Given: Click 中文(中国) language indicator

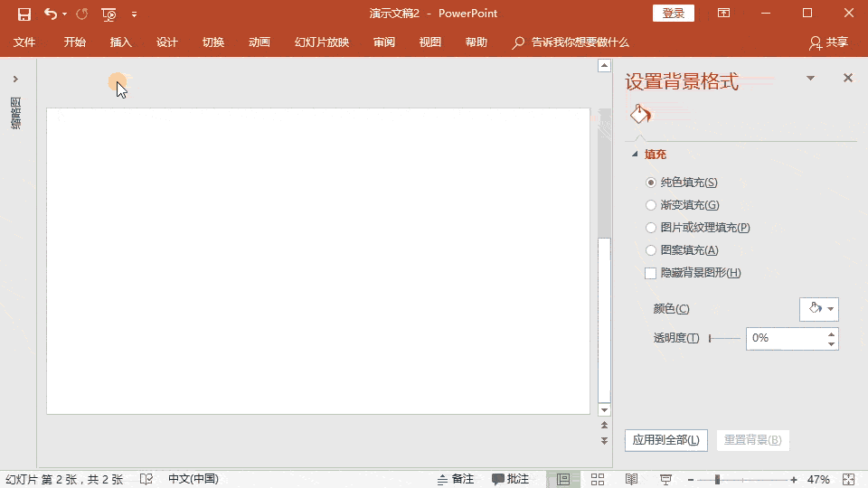Looking at the screenshot, I should coord(193,479).
